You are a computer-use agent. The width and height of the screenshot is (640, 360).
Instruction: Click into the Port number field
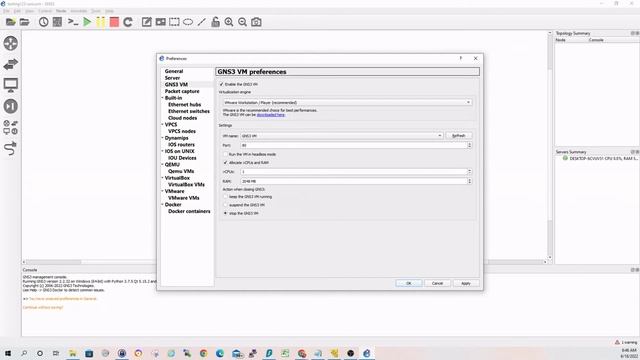click(353, 145)
